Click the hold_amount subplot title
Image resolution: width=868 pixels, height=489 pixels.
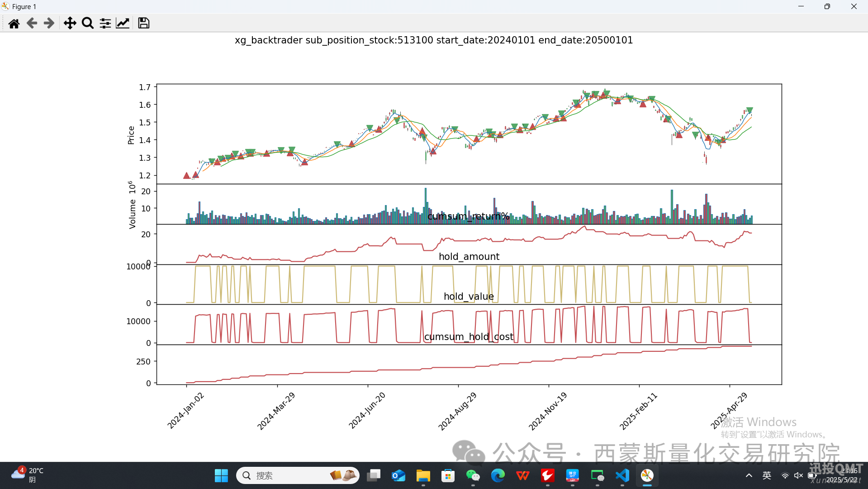point(469,257)
